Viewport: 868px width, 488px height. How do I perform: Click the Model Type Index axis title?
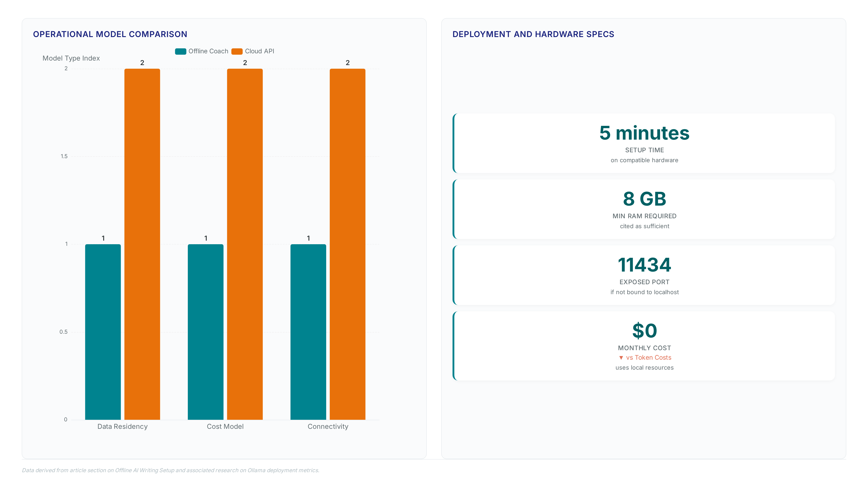click(71, 58)
